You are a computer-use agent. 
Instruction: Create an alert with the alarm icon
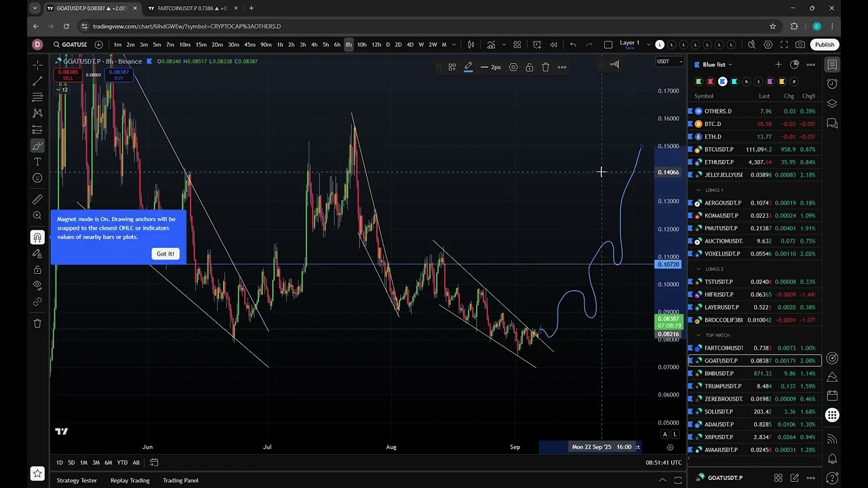[537, 45]
